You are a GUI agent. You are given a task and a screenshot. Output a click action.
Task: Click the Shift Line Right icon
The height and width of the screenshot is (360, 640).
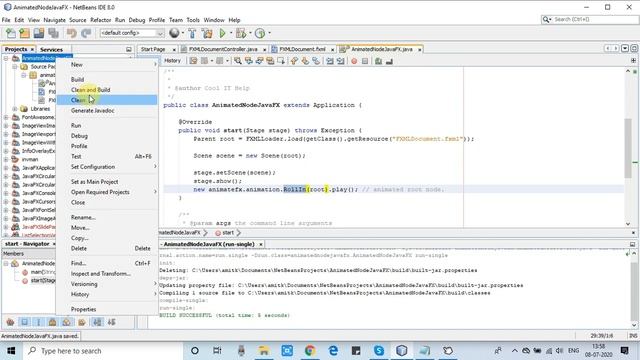tap(340, 61)
